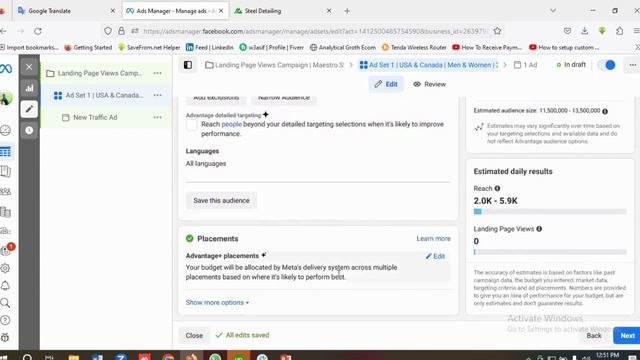Click the Reach estimate progress bar
This screenshot has width=640, height=360.
550,211
